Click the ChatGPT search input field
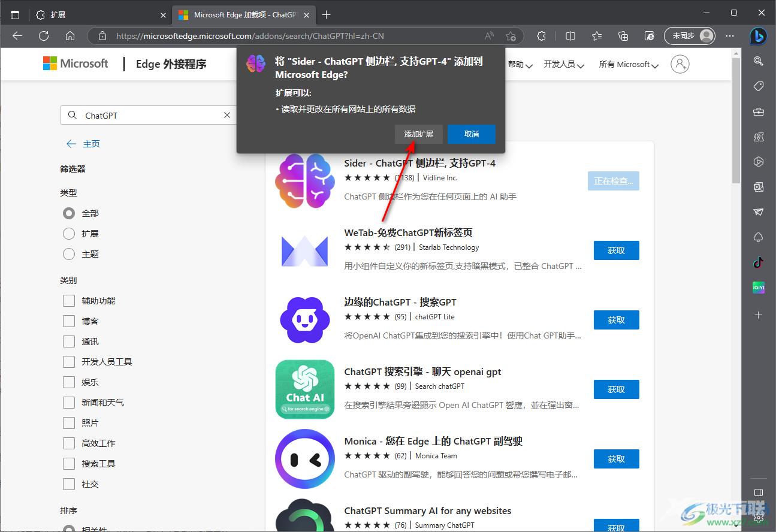Screen dimensions: 776x532 [x=149, y=115]
